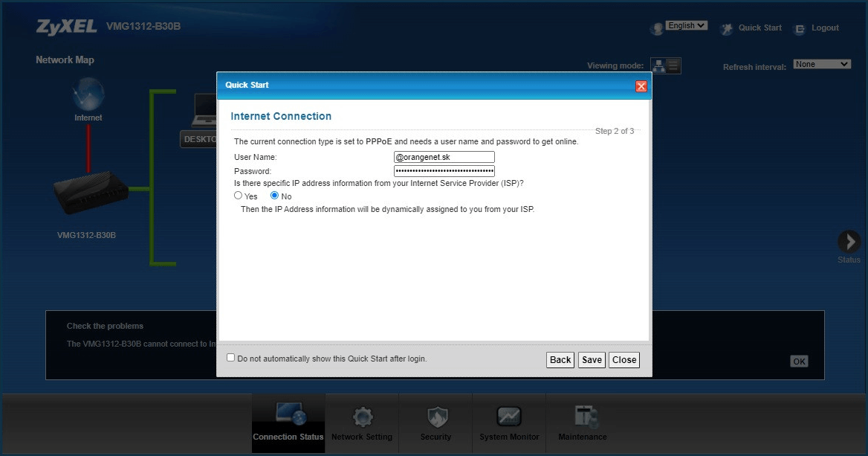Click the Internet Connection heading
The width and height of the screenshot is (868, 456).
281,116
